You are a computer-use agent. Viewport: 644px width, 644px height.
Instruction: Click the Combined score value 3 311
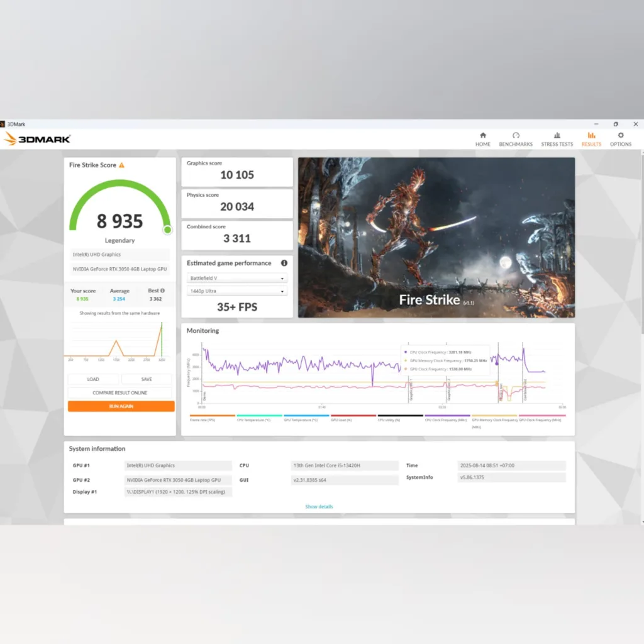click(x=237, y=238)
